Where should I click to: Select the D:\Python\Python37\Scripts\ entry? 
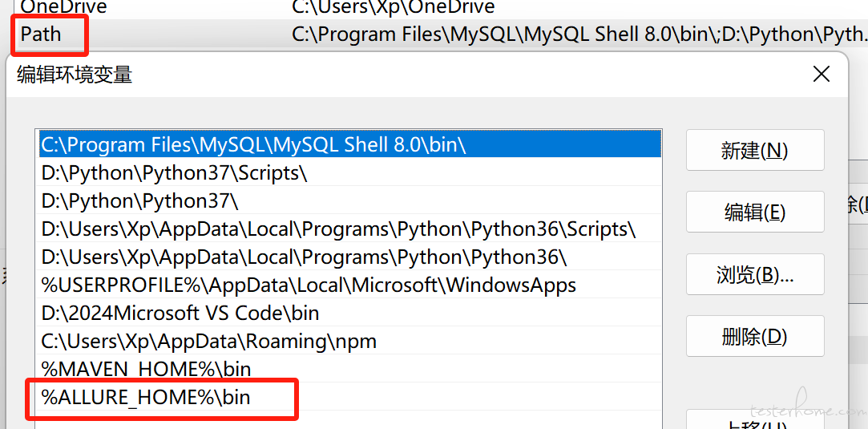(x=349, y=172)
